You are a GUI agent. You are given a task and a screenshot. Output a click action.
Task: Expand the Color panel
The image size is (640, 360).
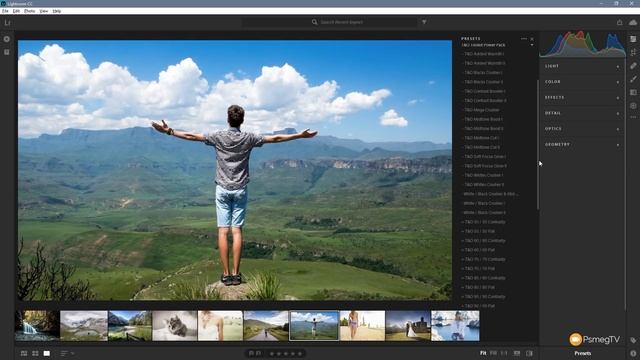[x=582, y=82]
